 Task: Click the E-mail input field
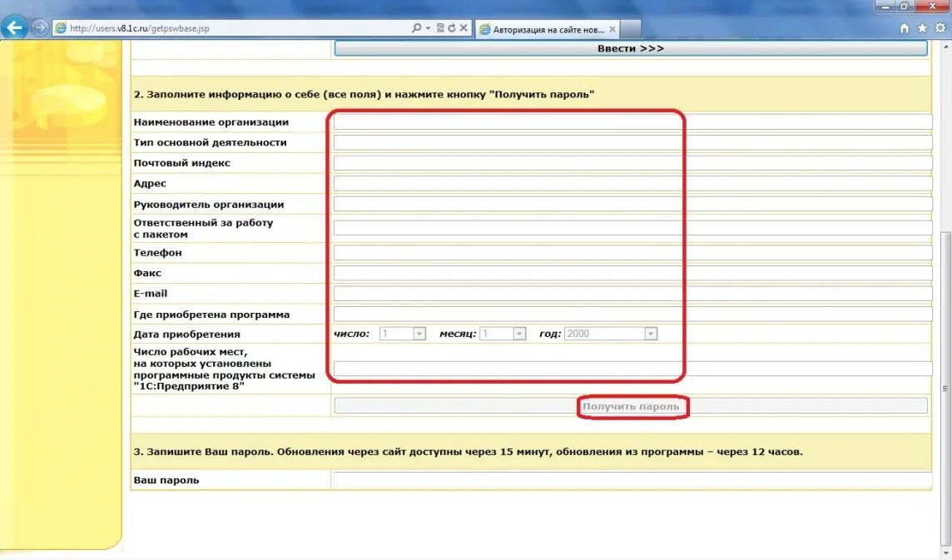pos(632,294)
